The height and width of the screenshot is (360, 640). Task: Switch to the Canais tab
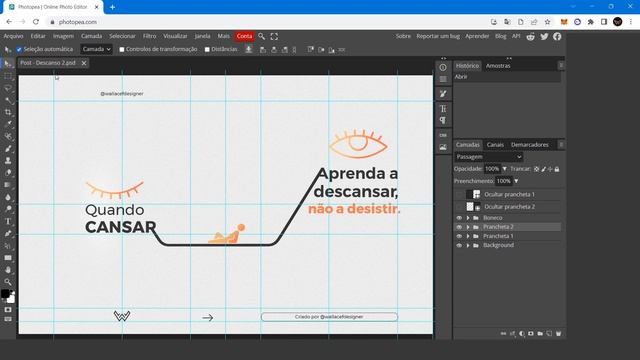click(x=495, y=144)
